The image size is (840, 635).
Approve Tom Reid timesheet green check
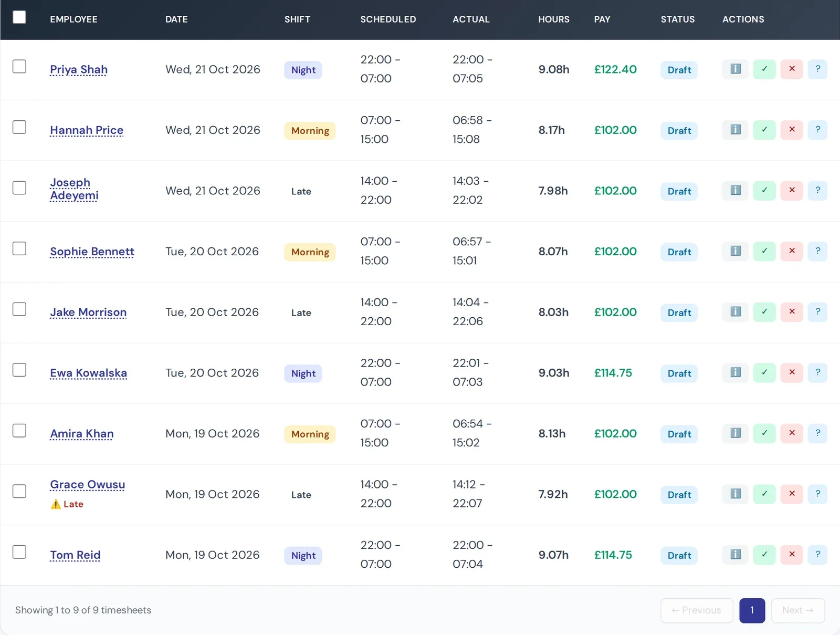coord(764,555)
